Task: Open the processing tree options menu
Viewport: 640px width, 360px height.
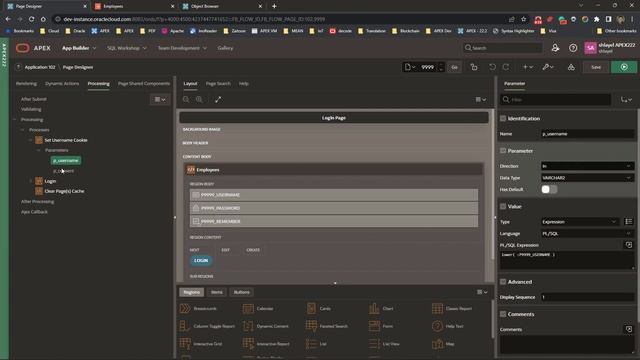Action: coord(160,99)
